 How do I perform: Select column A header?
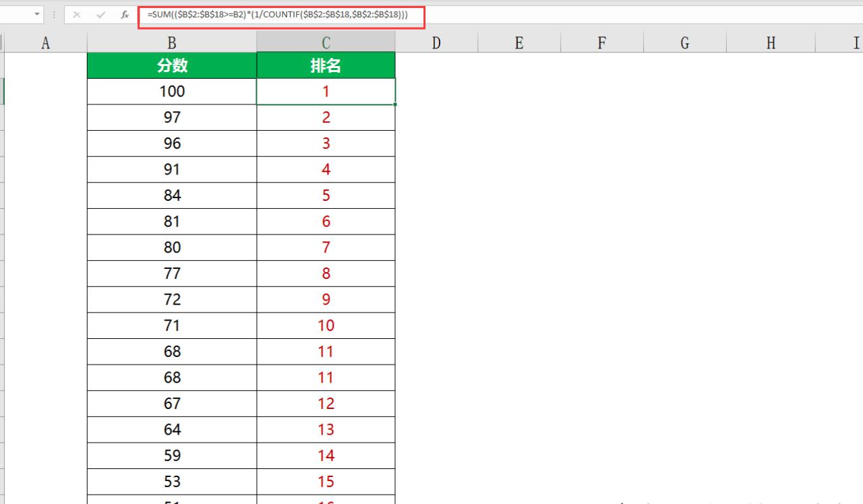coord(46,43)
